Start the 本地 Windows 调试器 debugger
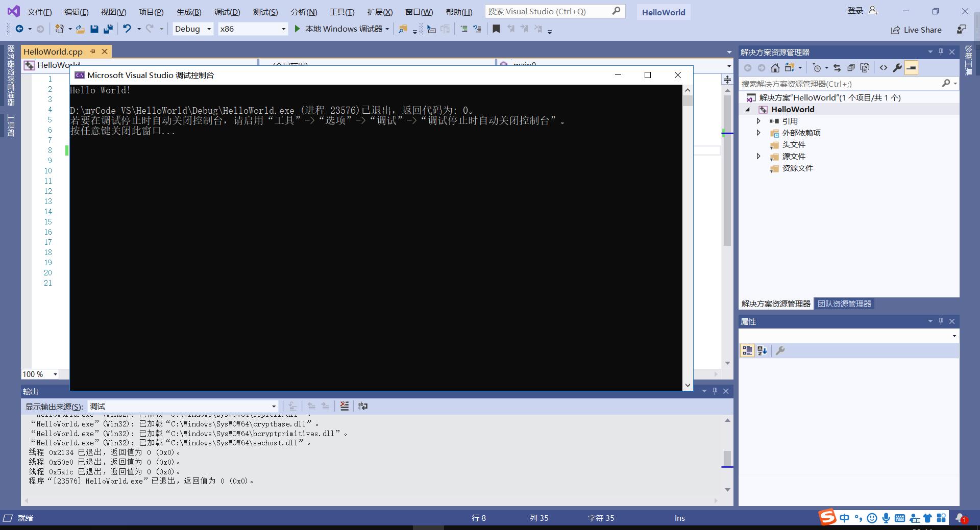The height and width of the screenshot is (530, 980). [339, 29]
